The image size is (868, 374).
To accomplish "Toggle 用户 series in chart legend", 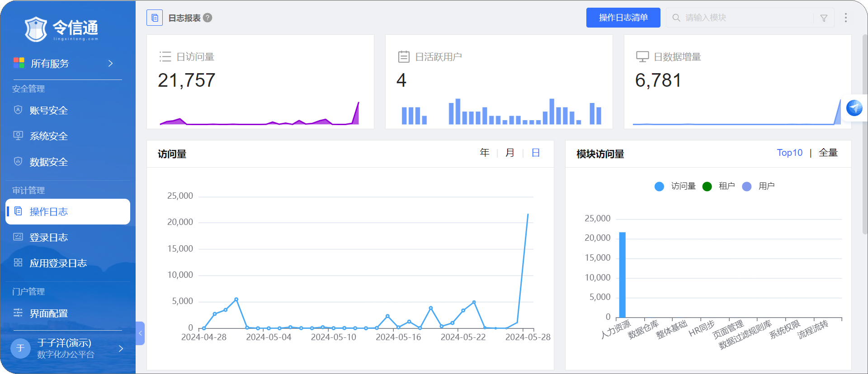I will point(759,186).
